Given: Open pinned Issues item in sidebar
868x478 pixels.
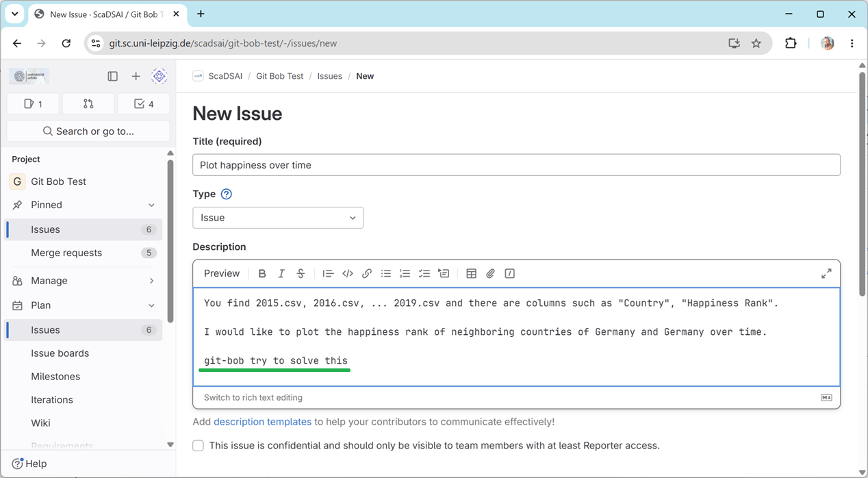Looking at the screenshot, I should coord(84,229).
